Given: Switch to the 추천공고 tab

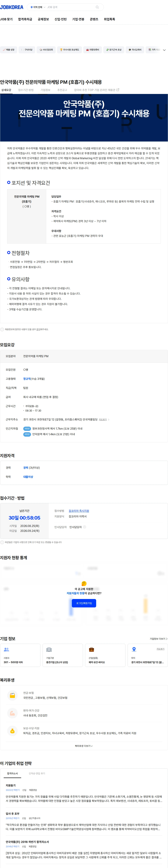Looking at the screenshot, I should pos(62,90).
